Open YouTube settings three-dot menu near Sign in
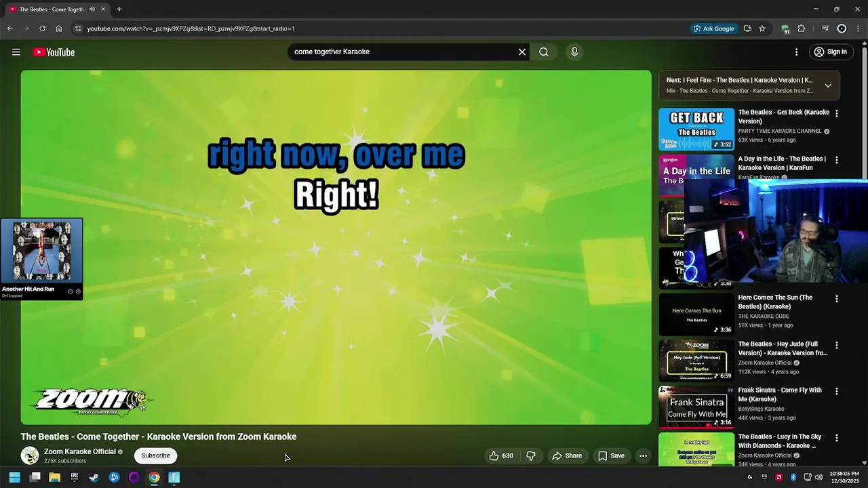868x488 pixels. click(796, 52)
